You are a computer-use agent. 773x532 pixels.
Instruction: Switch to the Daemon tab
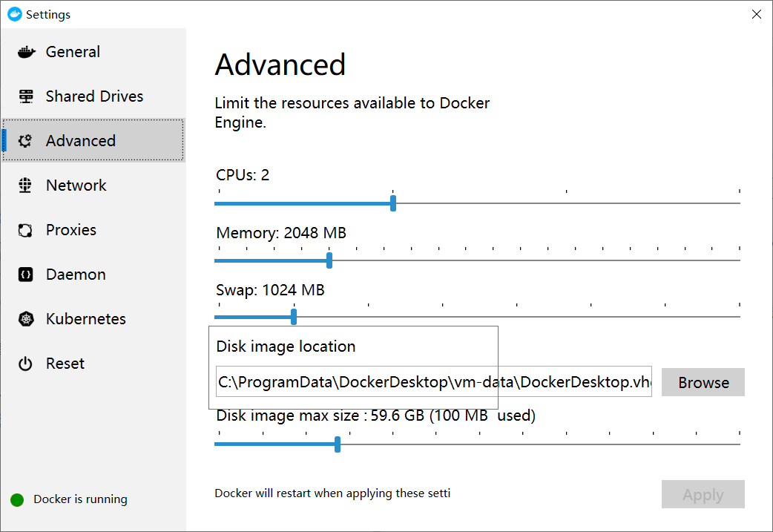point(76,275)
